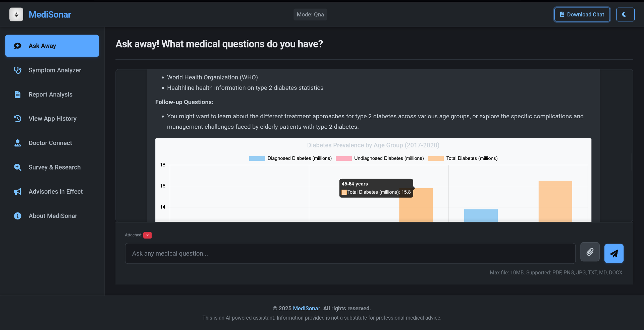Click the View App History clock icon

point(17,119)
